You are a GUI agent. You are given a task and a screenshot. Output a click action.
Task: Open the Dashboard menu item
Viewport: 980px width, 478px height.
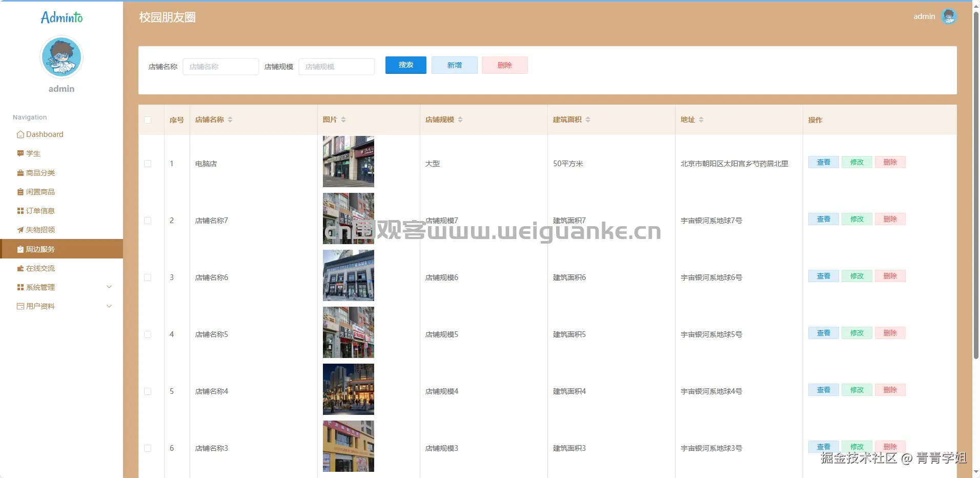(x=62, y=134)
